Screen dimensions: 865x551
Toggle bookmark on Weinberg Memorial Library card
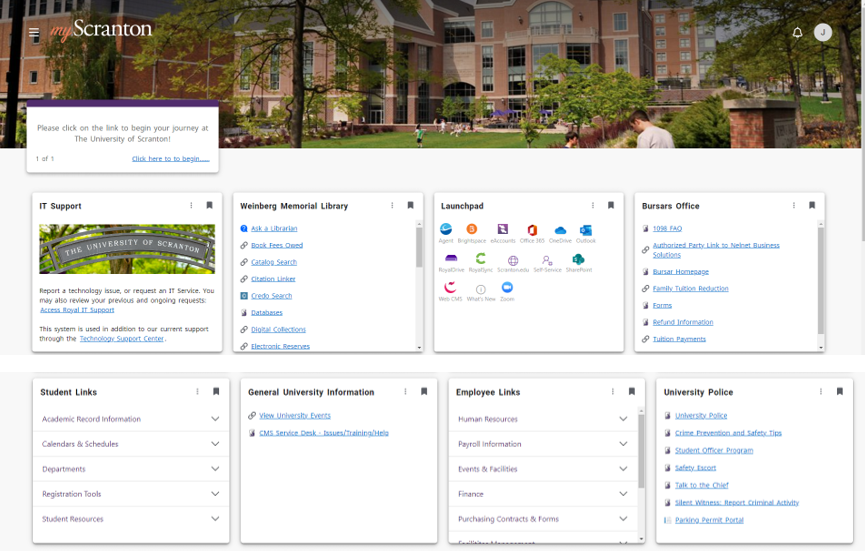(410, 205)
